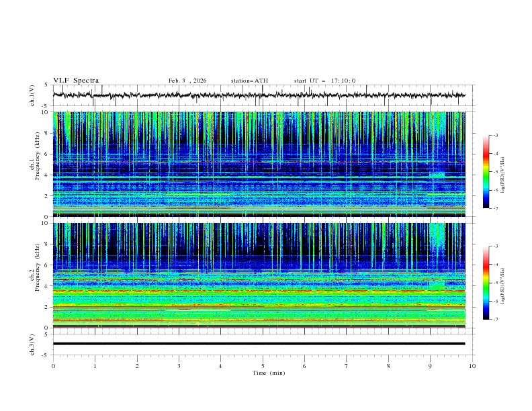Click the "8" kHz tick on ch.1 frequency axis
This screenshot has height=411, width=532.
coord(47,133)
